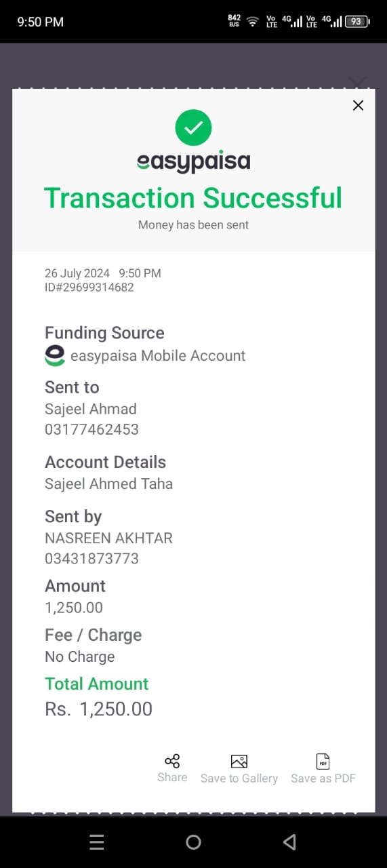
Task: Tap the easypaisa logo in the header
Action: [x=193, y=162]
